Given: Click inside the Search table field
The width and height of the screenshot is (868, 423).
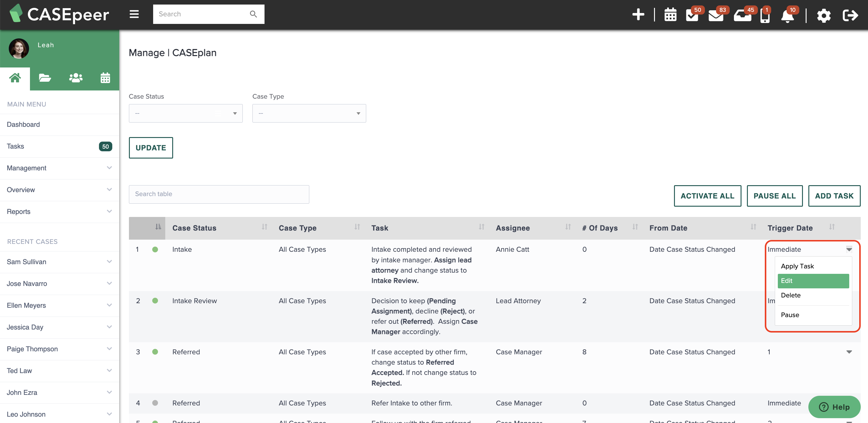Looking at the screenshot, I should (x=219, y=194).
